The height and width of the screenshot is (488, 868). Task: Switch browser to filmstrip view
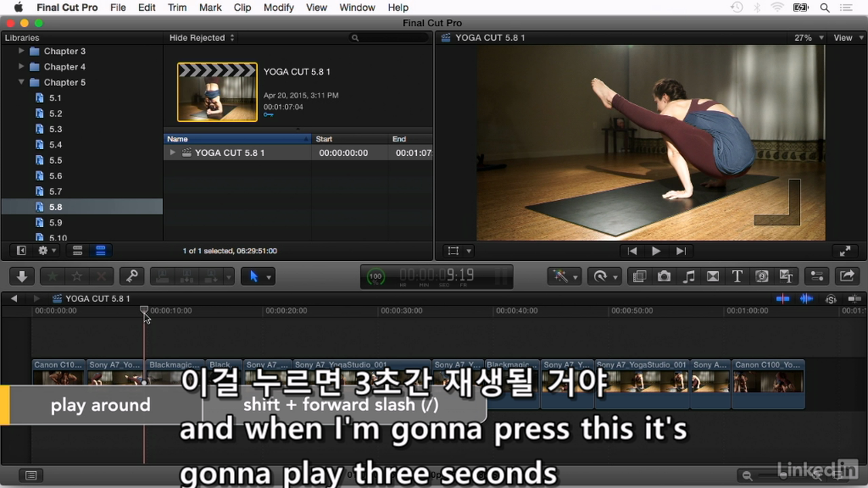[77, 251]
